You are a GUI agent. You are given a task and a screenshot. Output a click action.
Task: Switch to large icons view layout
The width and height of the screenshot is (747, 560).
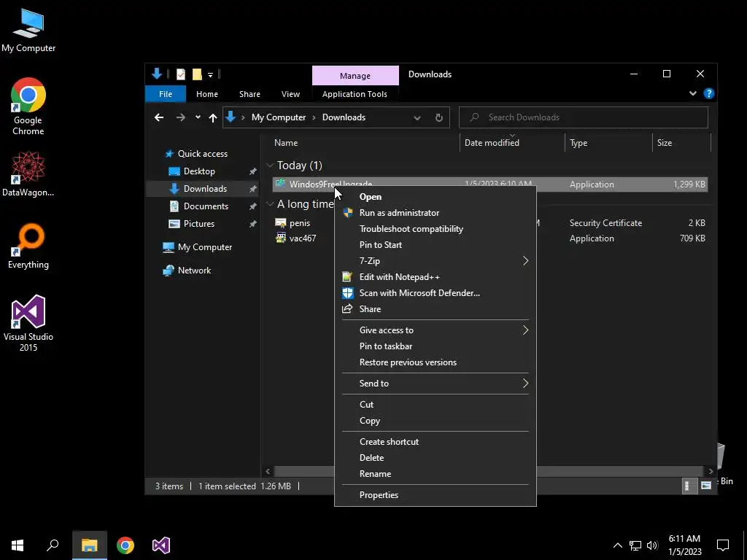[706, 486]
